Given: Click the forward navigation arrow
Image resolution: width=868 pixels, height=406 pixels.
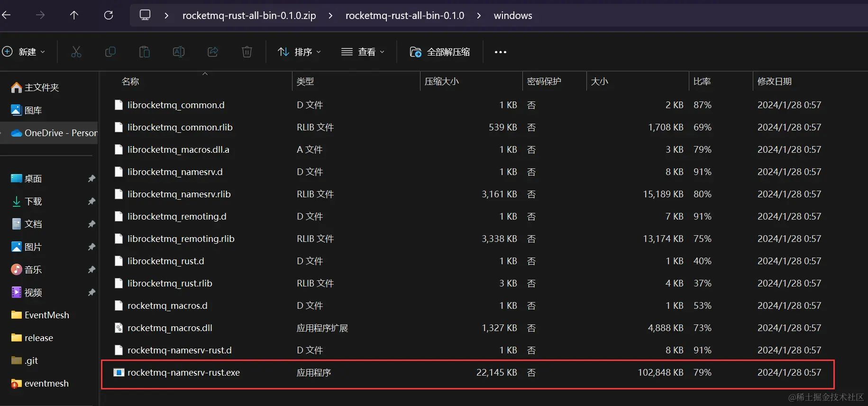Looking at the screenshot, I should click(x=40, y=15).
